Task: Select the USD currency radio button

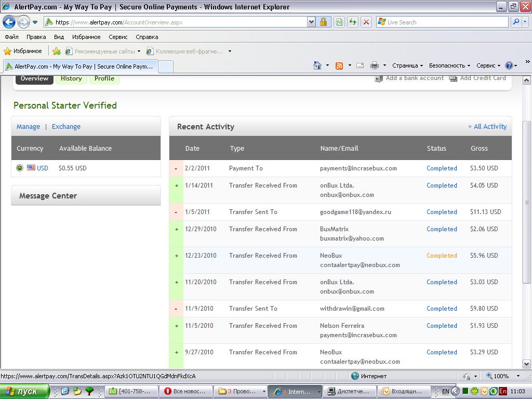Action: click(x=20, y=168)
